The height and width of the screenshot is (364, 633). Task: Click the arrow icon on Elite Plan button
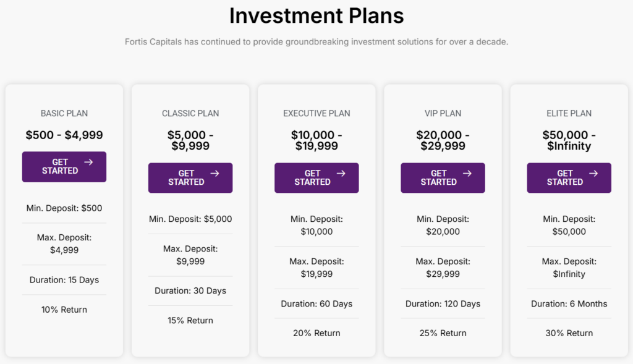(593, 174)
